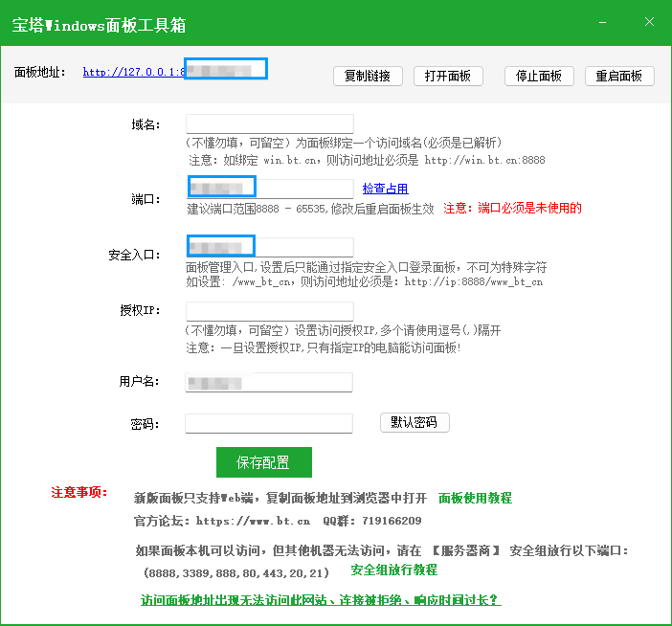Click the 宝塔Windows面板工具箱 window title

point(99,25)
